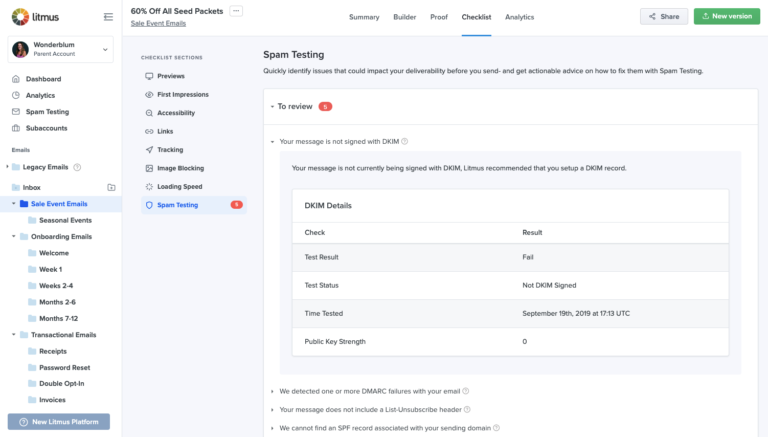
Task: Click the Subaccounts briefcase icon
Action: pos(16,128)
